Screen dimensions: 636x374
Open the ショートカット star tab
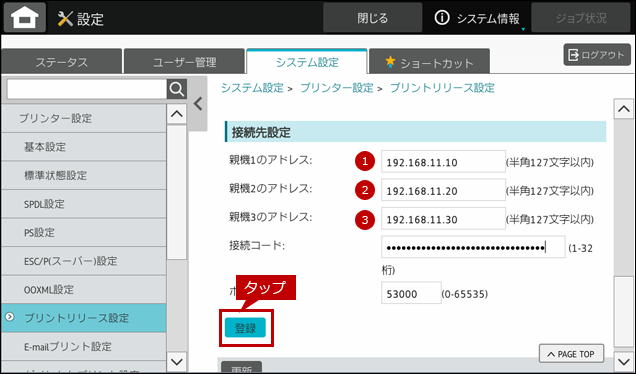click(x=429, y=62)
